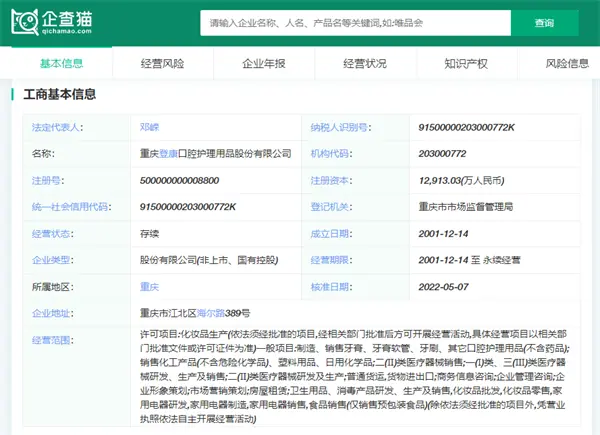Click the green 查询 search button
The image size is (600, 435).
pyautogui.click(x=544, y=23)
